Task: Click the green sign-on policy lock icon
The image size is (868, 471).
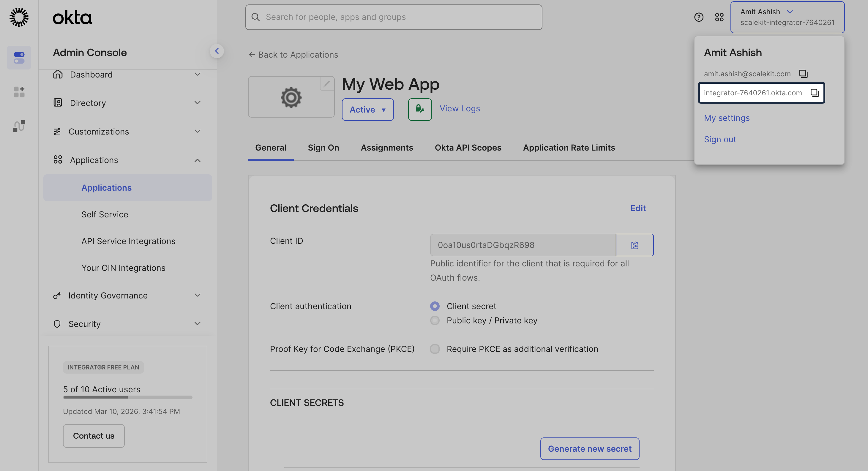Action: (419, 109)
